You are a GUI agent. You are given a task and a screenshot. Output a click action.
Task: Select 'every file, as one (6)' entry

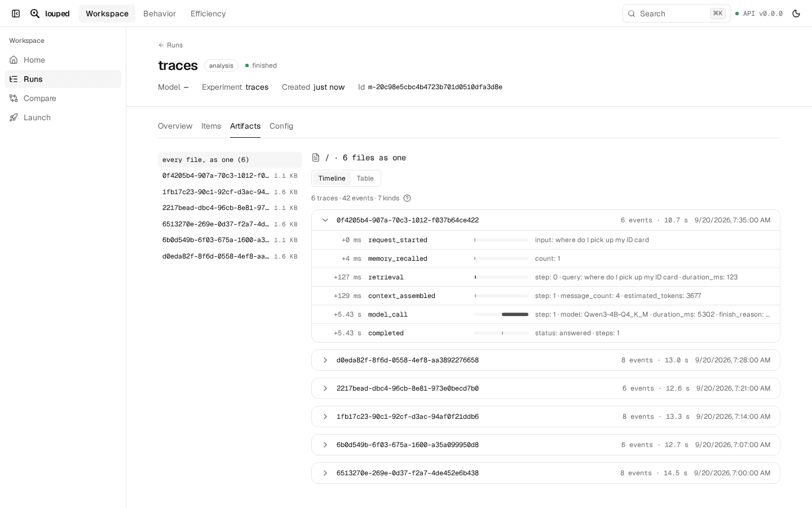point(230,160)
